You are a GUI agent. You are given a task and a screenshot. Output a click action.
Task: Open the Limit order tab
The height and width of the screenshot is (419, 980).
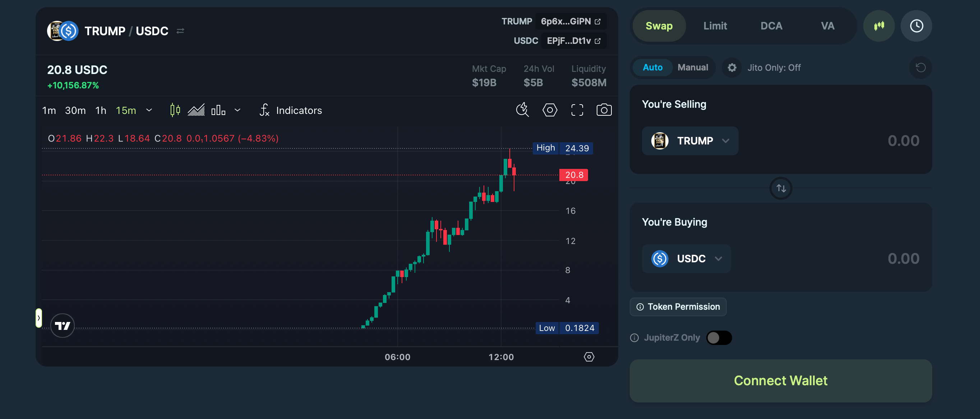(715, 26)
